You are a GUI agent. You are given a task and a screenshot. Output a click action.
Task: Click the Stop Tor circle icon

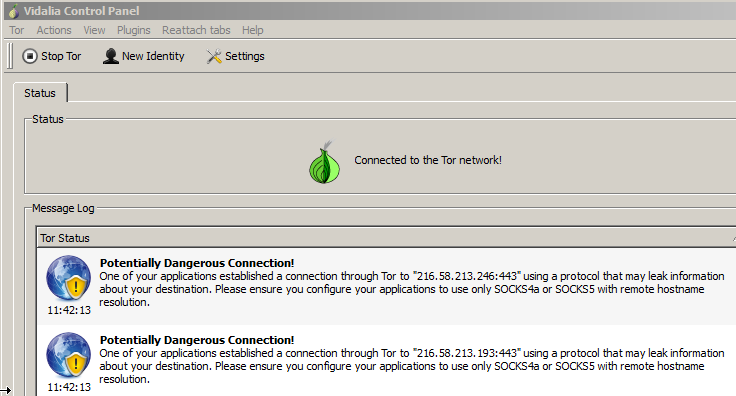pos(30,56)
